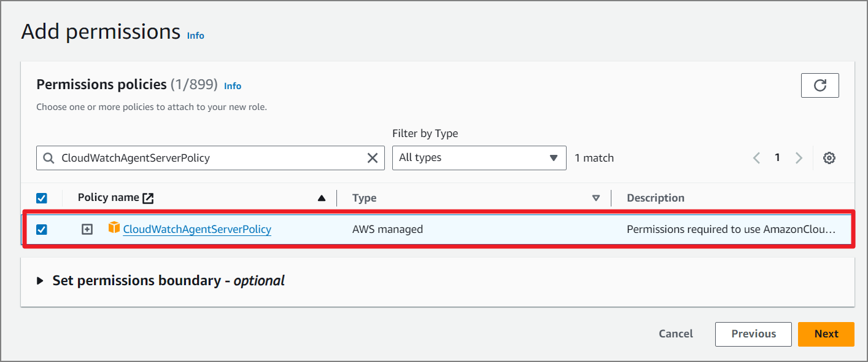
Task: Click the Description column header
Action: (656, 198)
